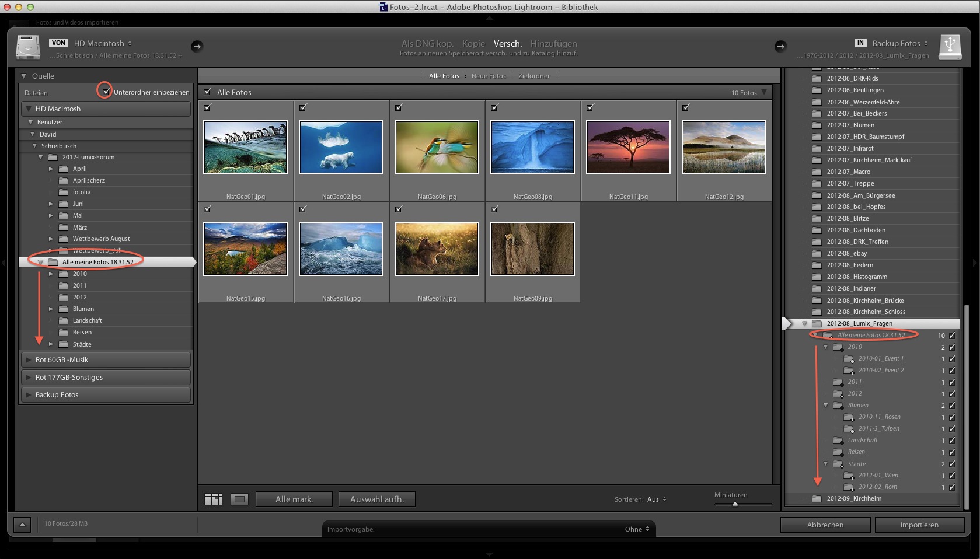Adjust the Miniaturen thumbnail size slider
This screenshot has width=980, height=559.
735,504
